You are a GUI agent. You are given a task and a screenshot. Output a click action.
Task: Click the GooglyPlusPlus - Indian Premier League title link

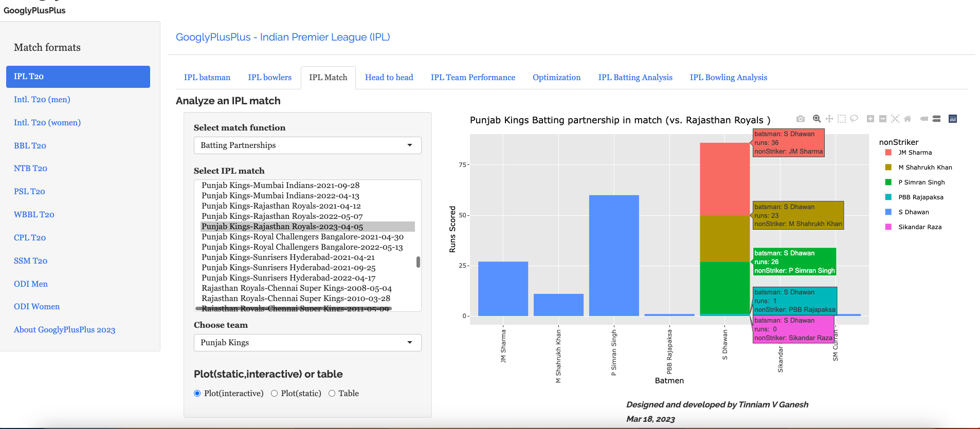pos(283,37)
